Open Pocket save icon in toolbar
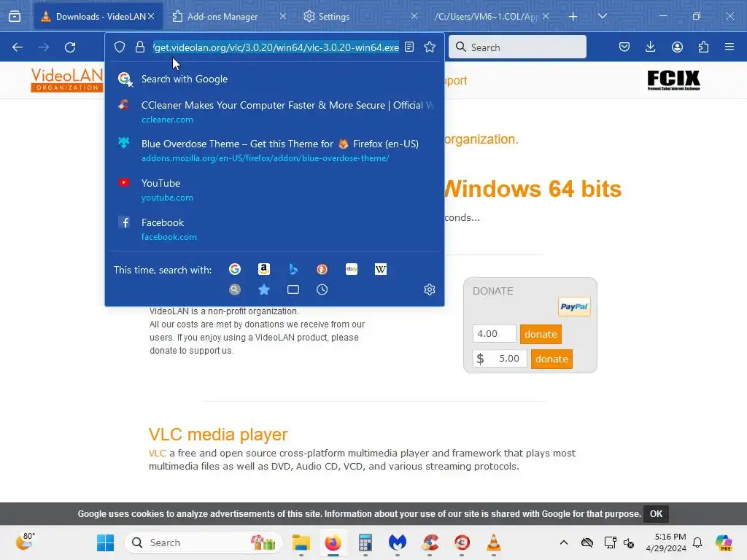Viewport: 747px width, 560px height. click(624, 47)
